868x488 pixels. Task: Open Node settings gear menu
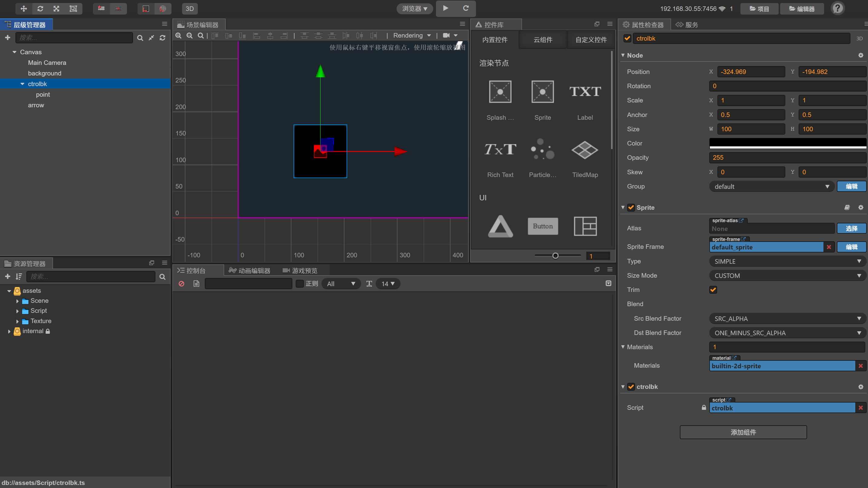861,55
